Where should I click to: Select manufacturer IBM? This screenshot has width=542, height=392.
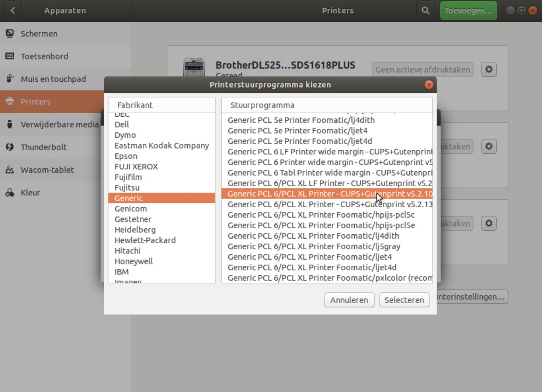coord(161,272)
